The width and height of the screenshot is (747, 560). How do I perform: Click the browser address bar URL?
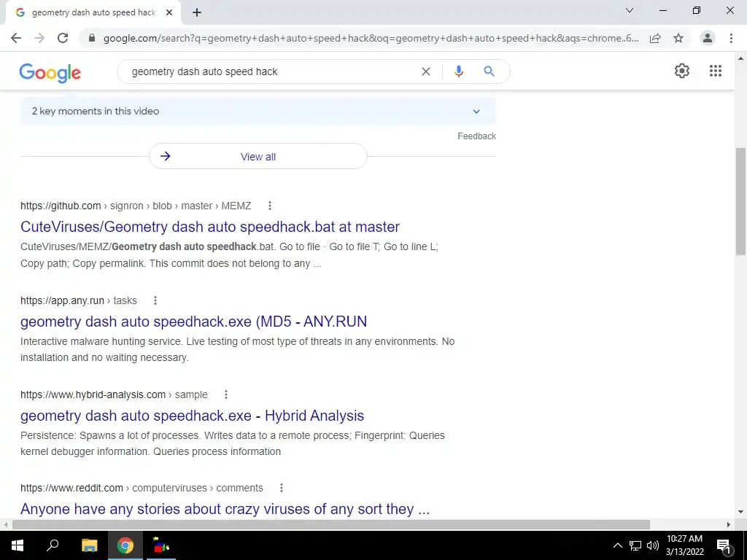(x=370, y=38)
